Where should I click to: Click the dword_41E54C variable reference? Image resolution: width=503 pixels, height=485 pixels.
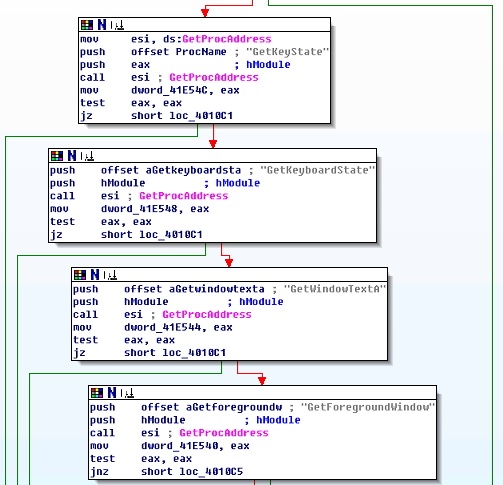tap(169, 91)
